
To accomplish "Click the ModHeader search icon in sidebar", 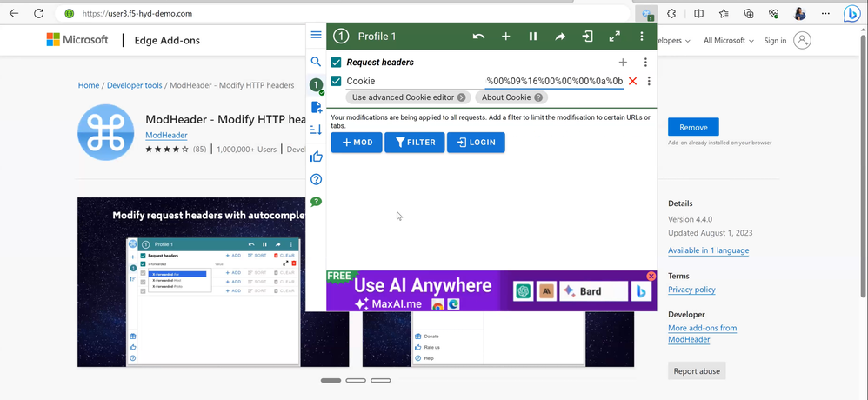I will coord(316,62).
